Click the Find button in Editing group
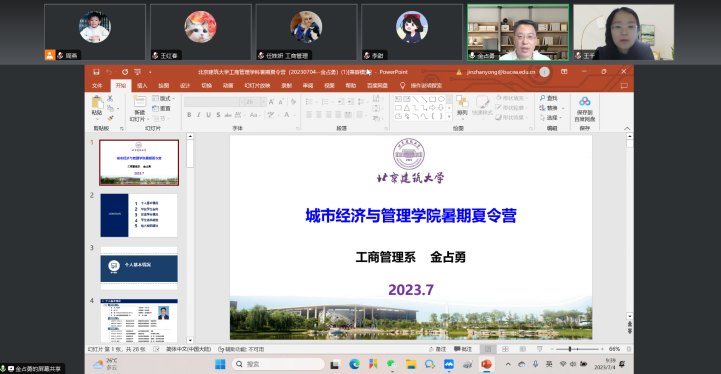 coord(549,98)
